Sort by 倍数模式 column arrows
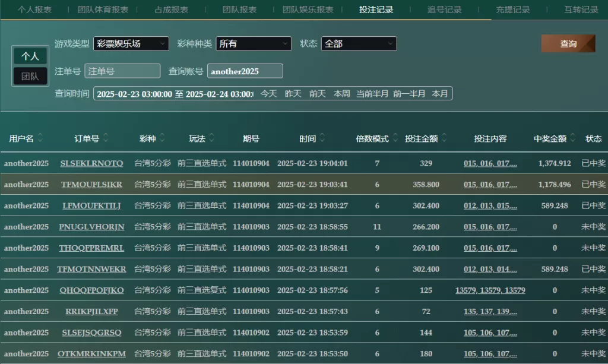 click(x=395, y=138)
